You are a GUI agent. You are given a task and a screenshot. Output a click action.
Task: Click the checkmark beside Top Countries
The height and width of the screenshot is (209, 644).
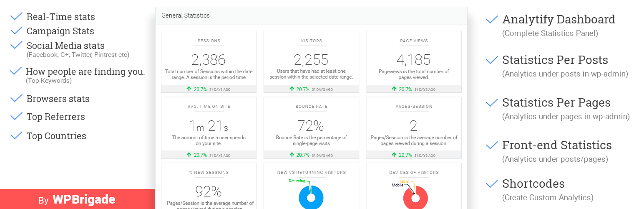(x=16, y=135)
